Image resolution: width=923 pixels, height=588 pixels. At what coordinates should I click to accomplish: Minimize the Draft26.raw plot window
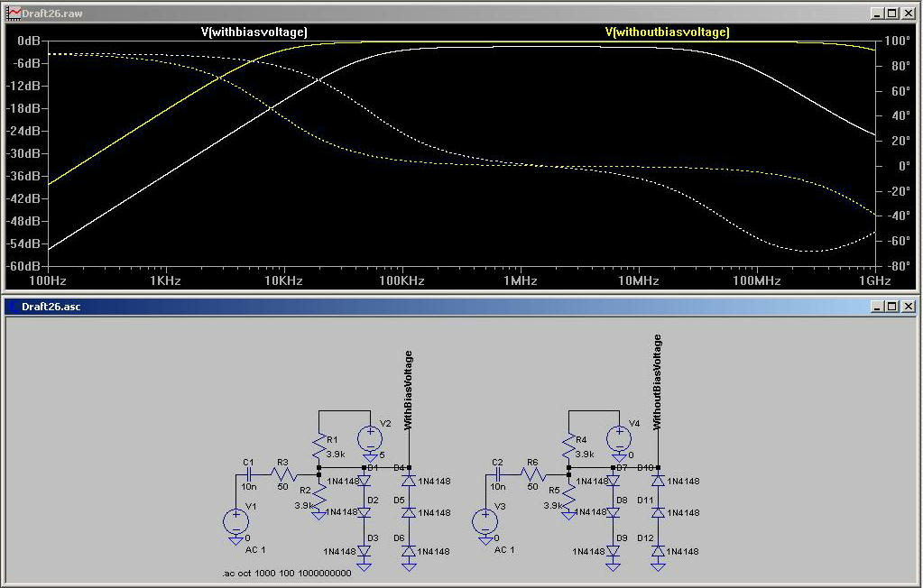coord(878,13)
